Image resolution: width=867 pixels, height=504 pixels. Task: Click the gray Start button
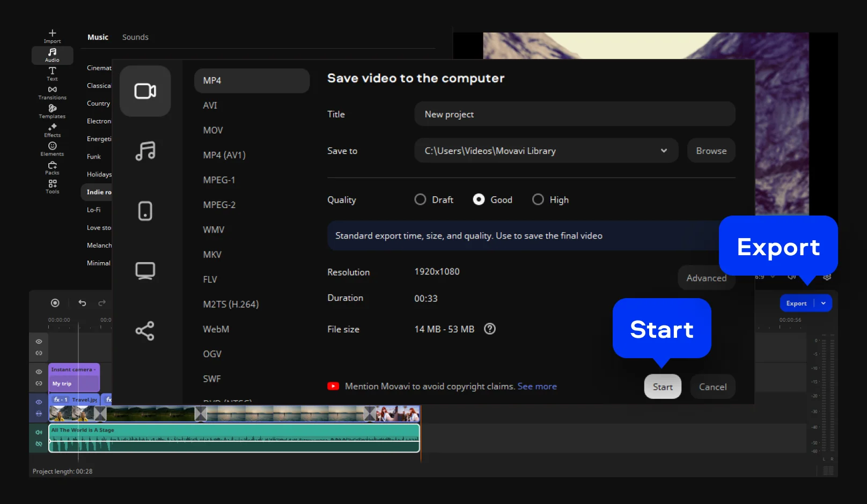pos(663,387)
